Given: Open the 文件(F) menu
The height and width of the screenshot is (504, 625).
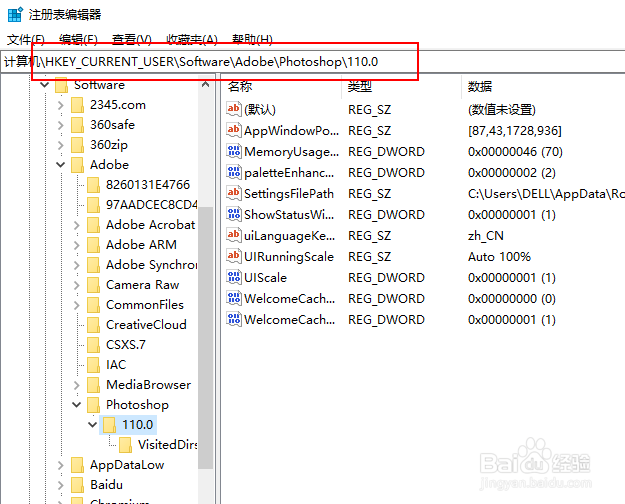Looking at the screenshot, I should pyautogui.click(x=26, y=39).
